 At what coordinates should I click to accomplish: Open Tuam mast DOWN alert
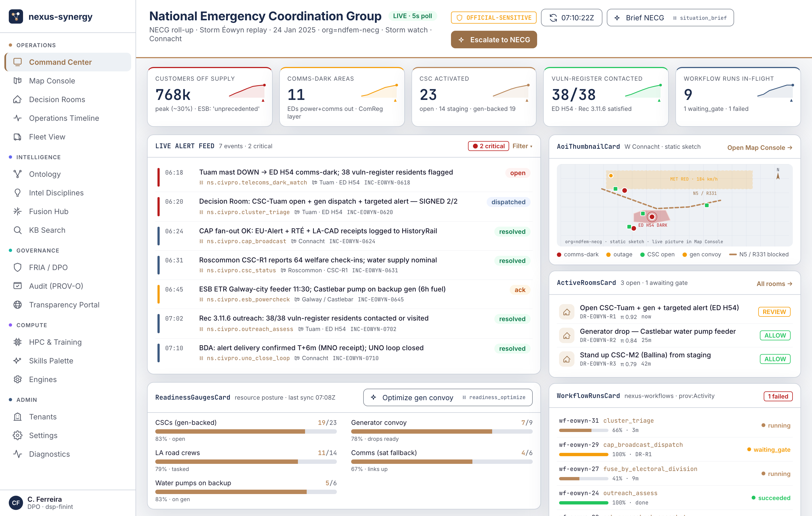click(344, 177)
